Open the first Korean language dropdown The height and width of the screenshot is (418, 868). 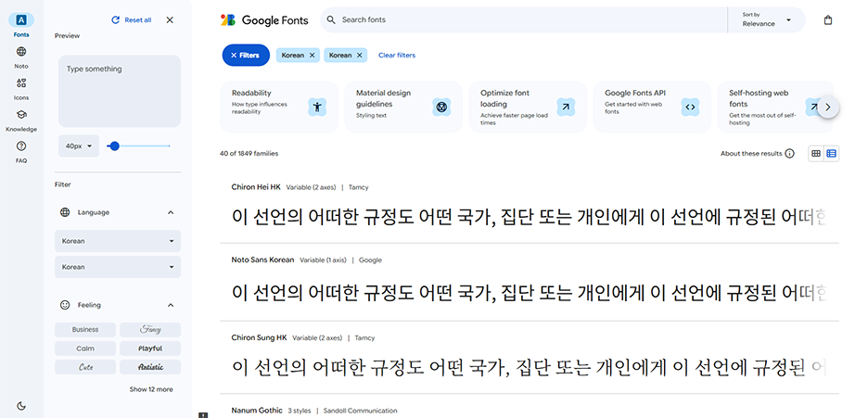point(118,241)
